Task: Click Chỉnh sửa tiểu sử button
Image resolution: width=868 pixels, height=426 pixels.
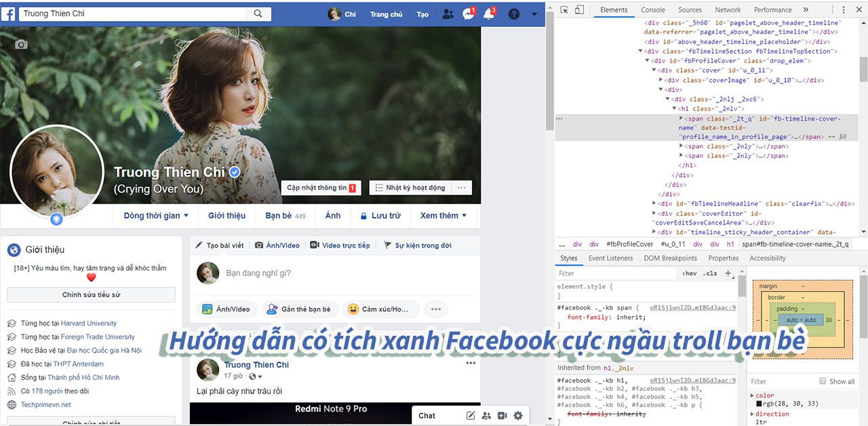Action: coord(91,295)
